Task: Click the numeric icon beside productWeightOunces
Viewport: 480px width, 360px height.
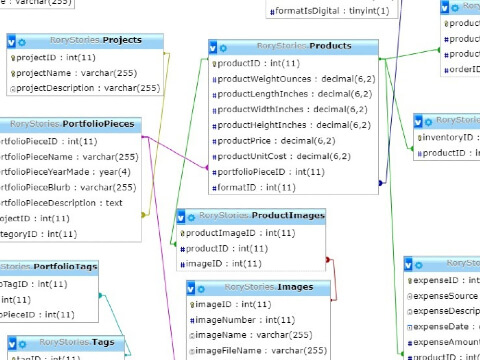Action: click(215, 80)
